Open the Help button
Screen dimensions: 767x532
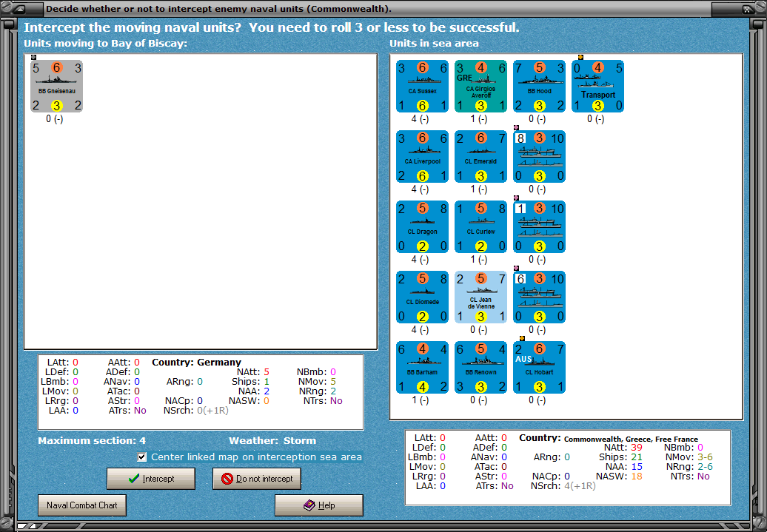[319, 505]
